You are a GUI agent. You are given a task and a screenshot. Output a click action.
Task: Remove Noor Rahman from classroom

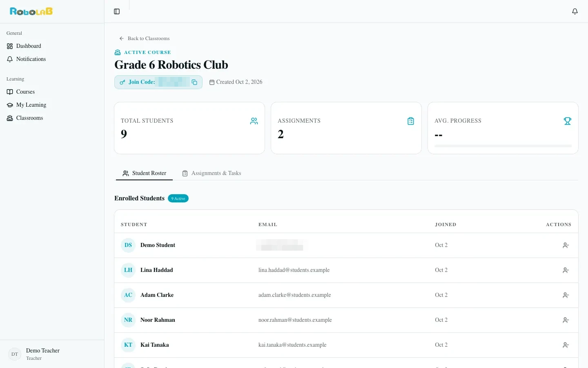pyautogui.click(x=566, y=320)
